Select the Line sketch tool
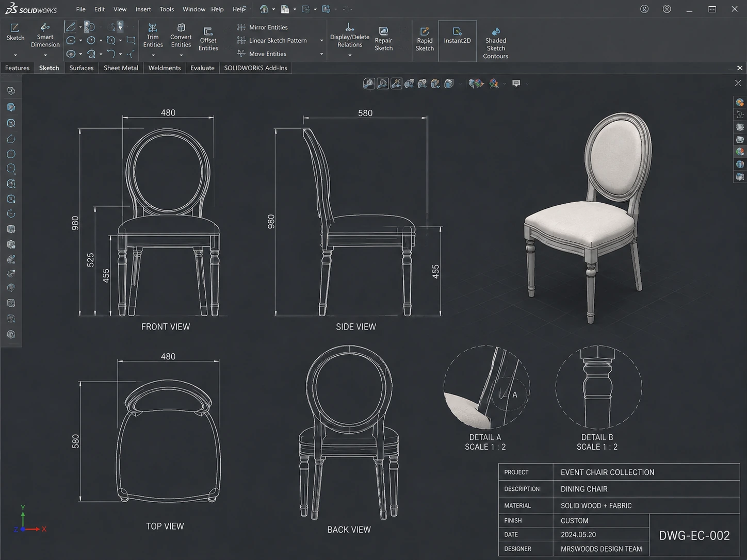 [x=71, y=27]
